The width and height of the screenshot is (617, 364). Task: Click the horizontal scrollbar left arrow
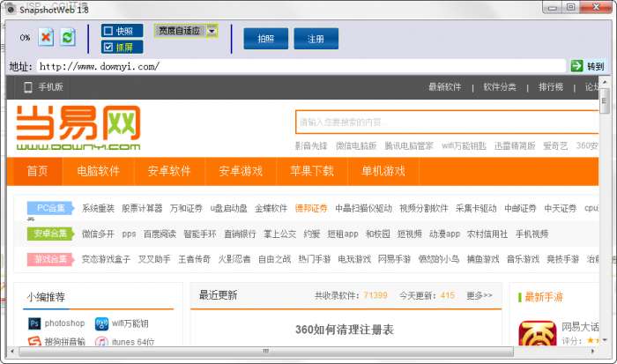12,351
